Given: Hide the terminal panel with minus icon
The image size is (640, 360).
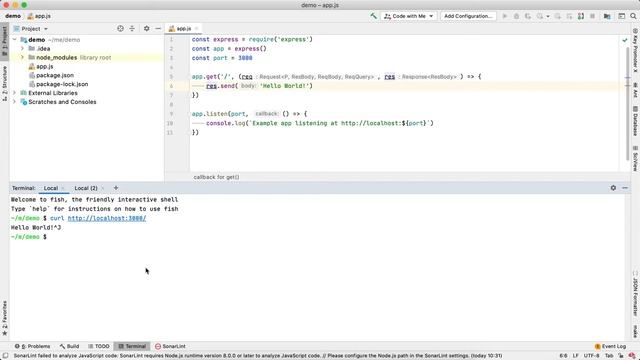Looking at the screenshot, I should point(625,188).
